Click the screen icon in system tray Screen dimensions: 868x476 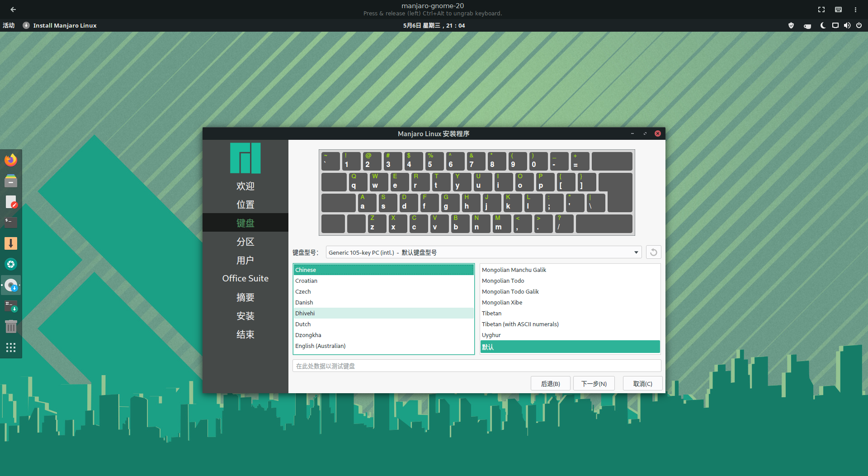tap(835, 26)
